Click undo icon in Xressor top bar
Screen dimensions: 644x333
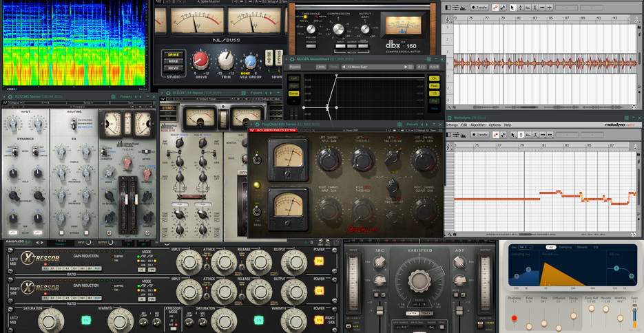(x=320, y=242)
